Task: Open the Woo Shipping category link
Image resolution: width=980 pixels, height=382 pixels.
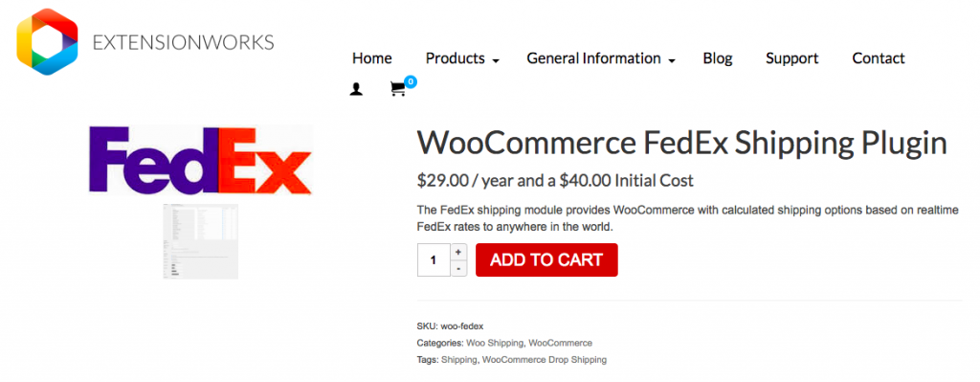Action: coord(495,344)
